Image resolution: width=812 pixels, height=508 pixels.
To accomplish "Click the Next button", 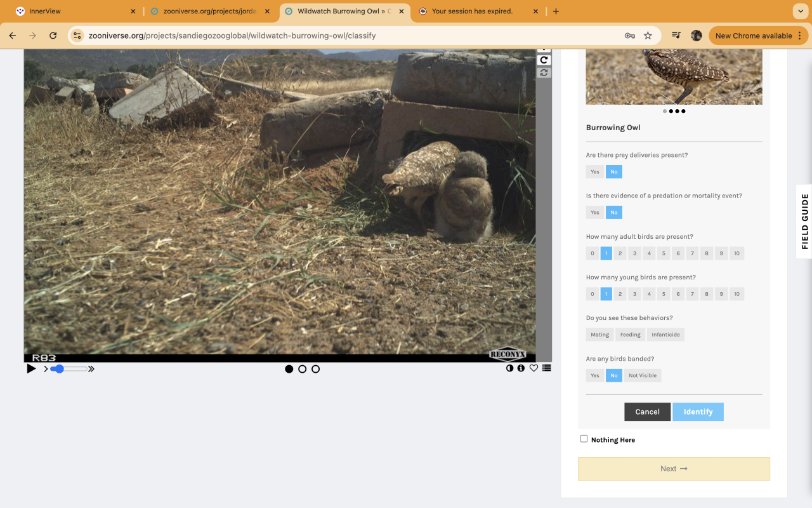I will pos(674,469).
